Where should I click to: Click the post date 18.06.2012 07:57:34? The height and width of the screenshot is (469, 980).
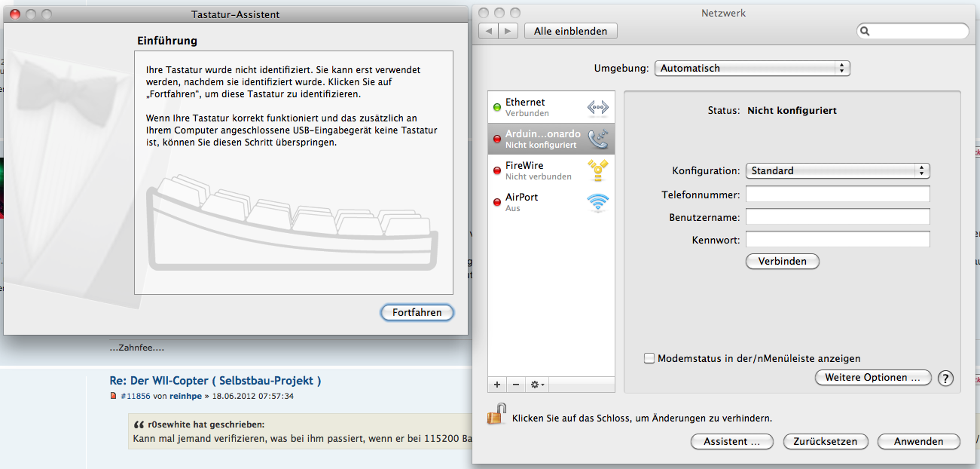click(253, 396)
